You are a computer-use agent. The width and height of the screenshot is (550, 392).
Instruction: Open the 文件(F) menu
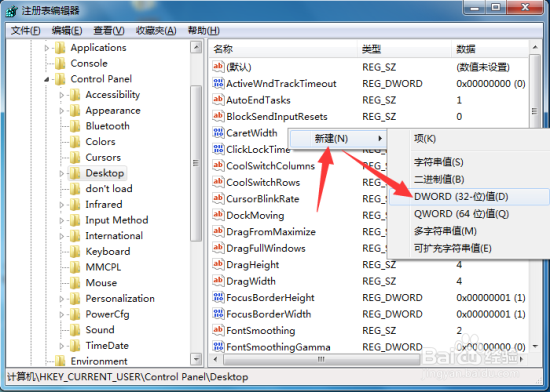(26, 31)
